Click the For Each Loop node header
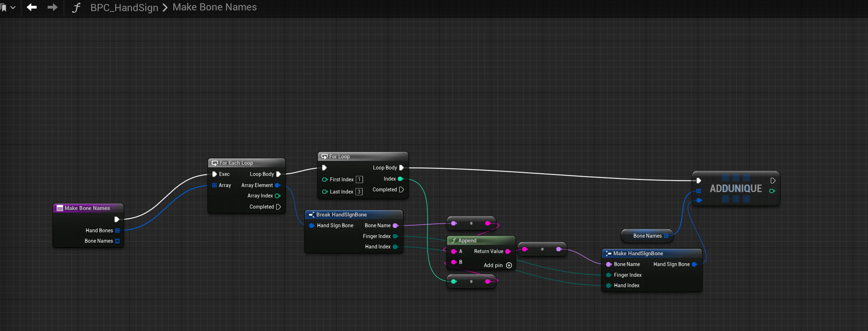This screenshot has width=868, height=331. [246, 163]
